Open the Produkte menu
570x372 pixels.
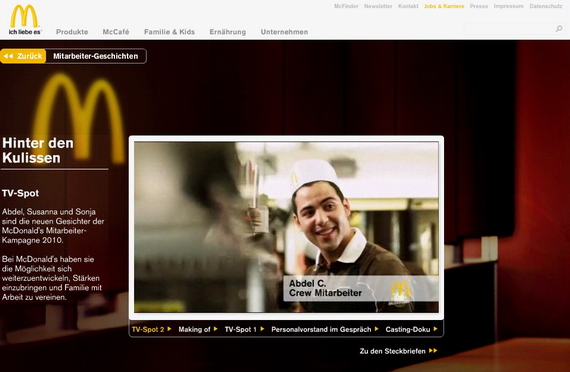(72, 32)
